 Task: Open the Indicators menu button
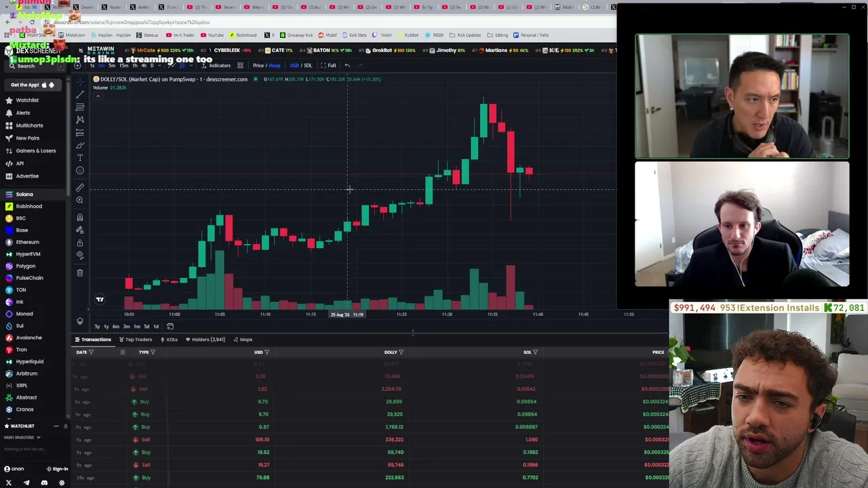216,66
